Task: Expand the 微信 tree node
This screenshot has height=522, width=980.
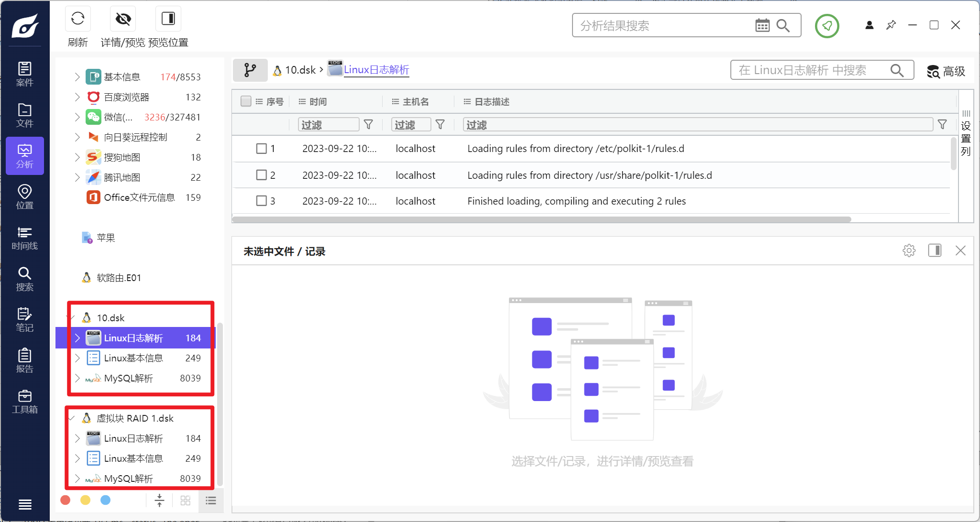Action: coord(77,117)
